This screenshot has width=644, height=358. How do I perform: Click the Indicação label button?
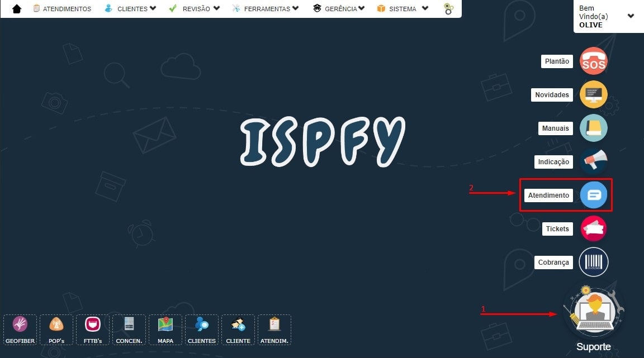[x=553, y=162]
